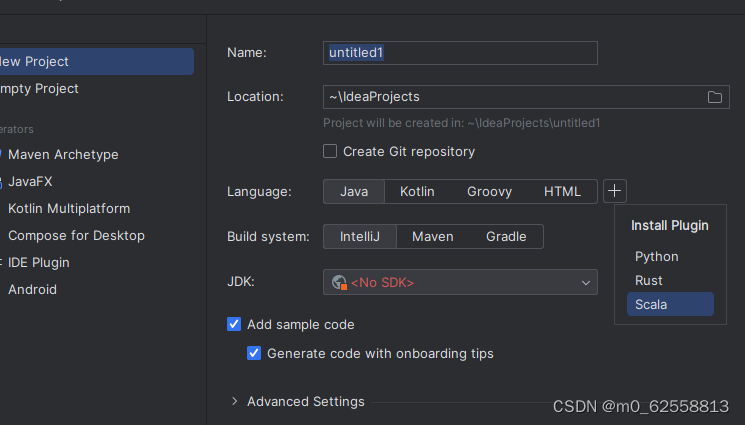This screenshot has width=745, height=425.
Task: Choose HTML as project language
Action: coord(562,191)
